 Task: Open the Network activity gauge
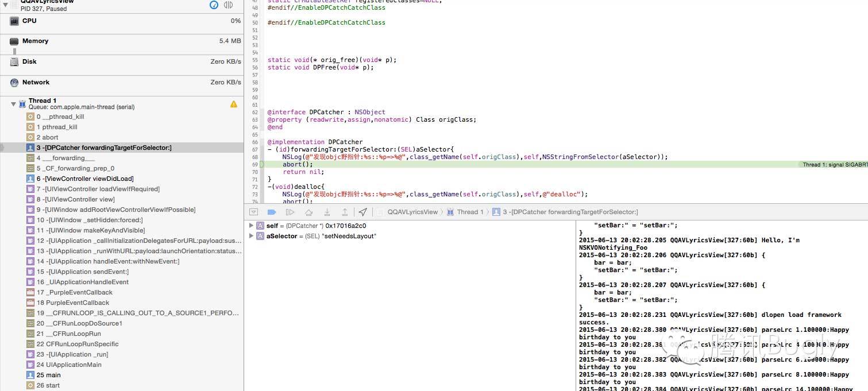[36, 83]
